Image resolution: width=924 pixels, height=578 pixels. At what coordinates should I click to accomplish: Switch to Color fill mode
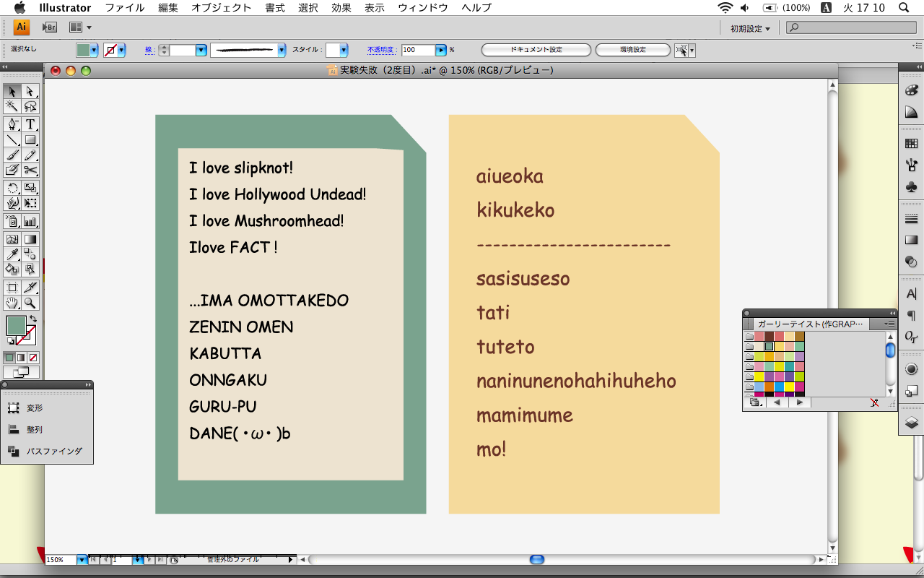[9, 357]
